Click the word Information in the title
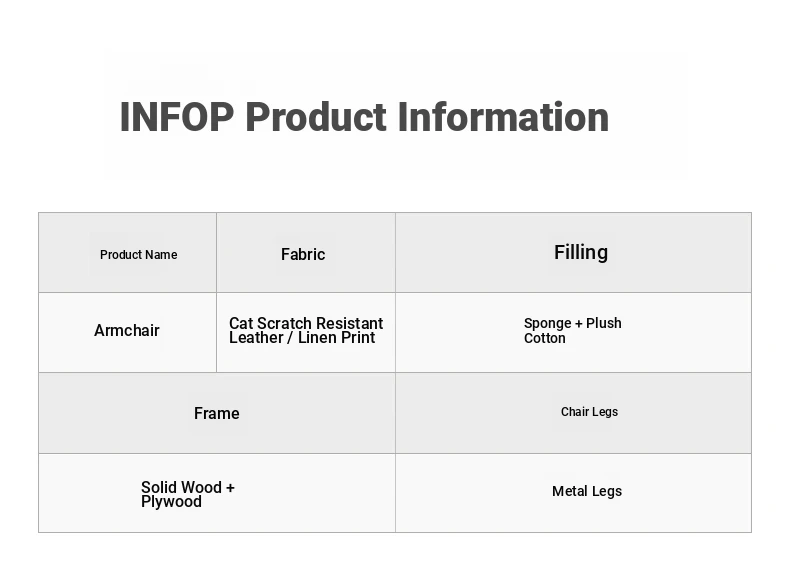790x573 pixels. coord(503,117)
